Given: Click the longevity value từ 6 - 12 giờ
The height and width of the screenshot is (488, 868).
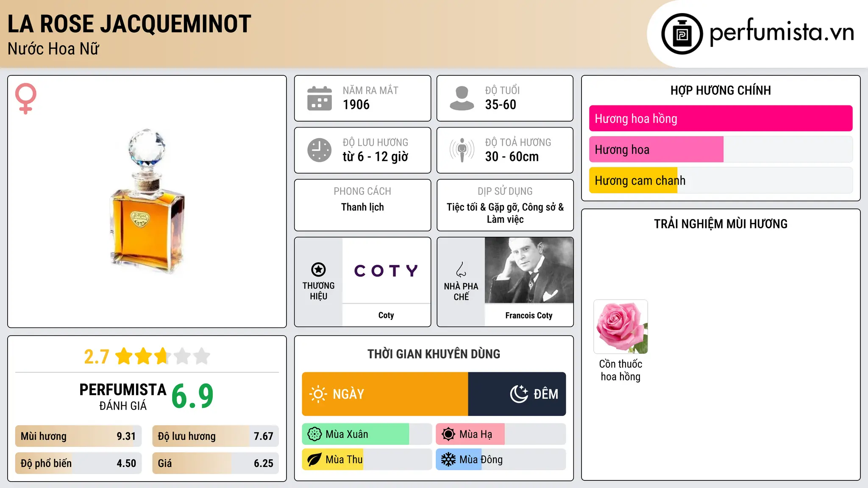Looking at the screenshot, I should [376, 157].
